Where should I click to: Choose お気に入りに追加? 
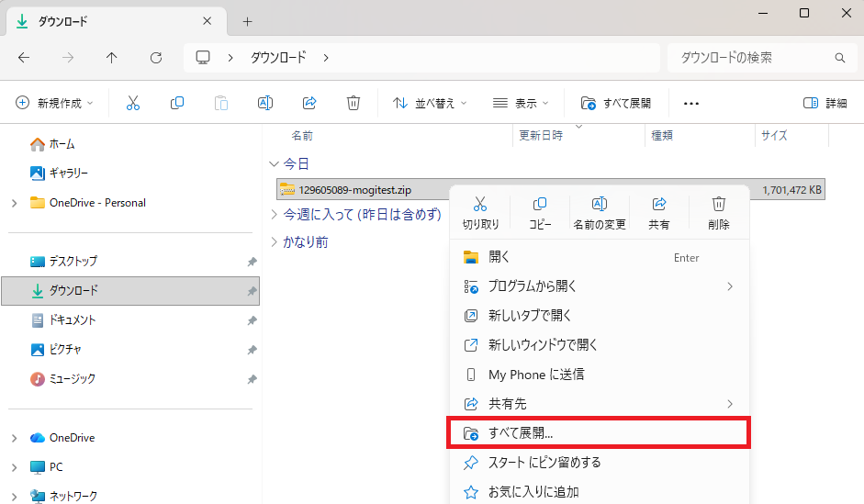600,492
